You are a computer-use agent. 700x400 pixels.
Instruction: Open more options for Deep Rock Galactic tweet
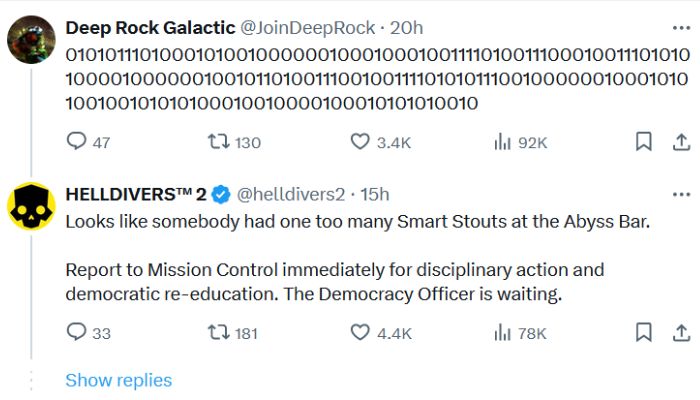[x=681, y=26]
